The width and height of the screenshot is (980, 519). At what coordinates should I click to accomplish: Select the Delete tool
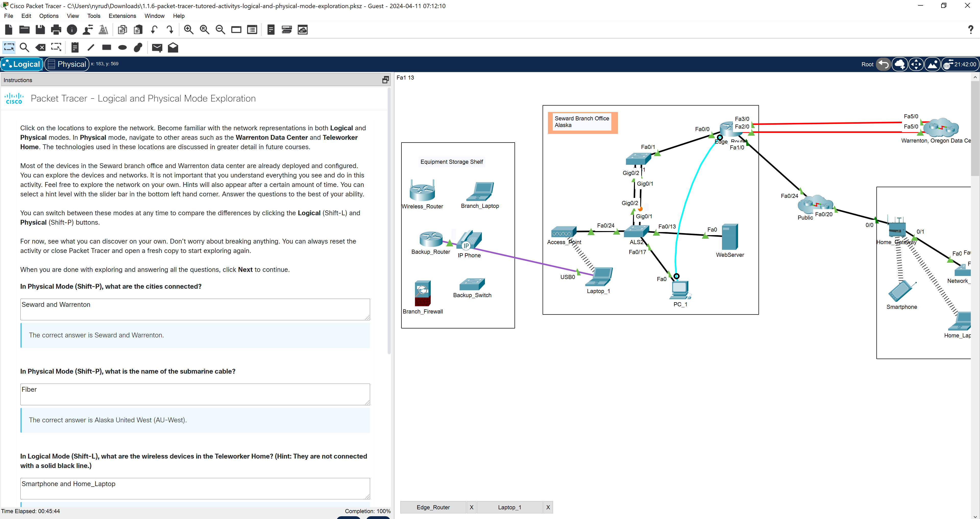coord(40,47)
